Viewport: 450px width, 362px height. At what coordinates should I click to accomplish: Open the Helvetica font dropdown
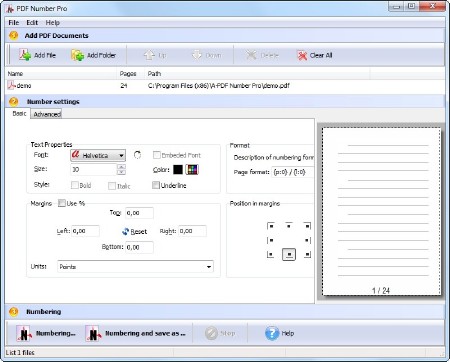[98, 155]
